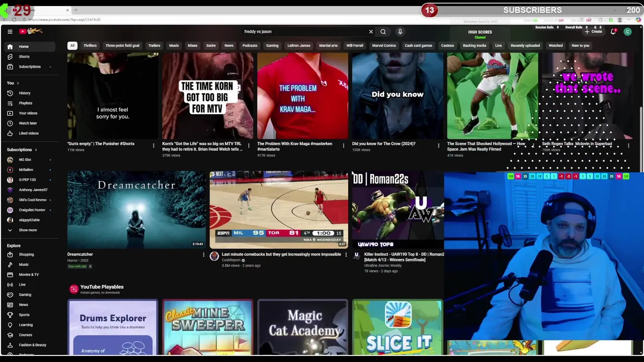This screenshot has width=644, height=362.
Task: Open Craigslist Hunter channel
Action: point(30,210)
